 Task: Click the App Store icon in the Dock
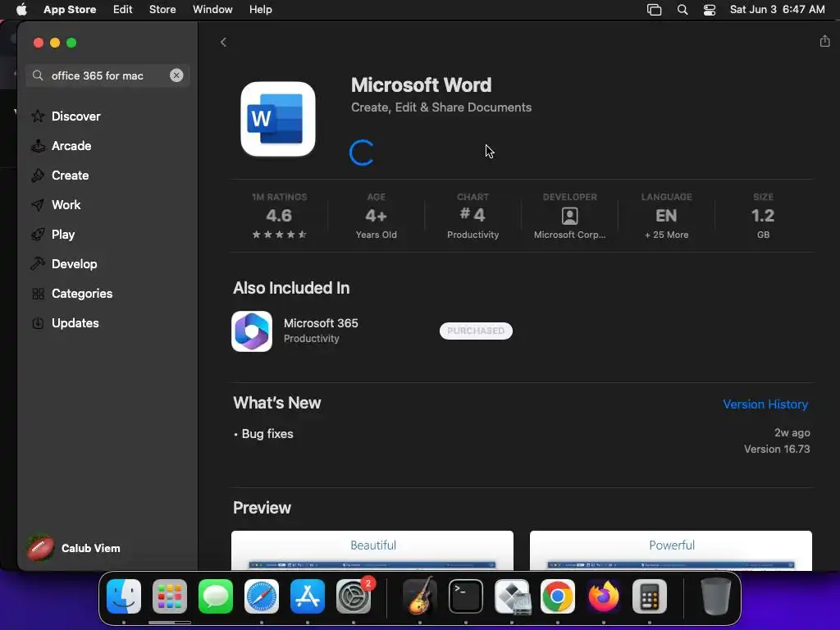point(308,596)
